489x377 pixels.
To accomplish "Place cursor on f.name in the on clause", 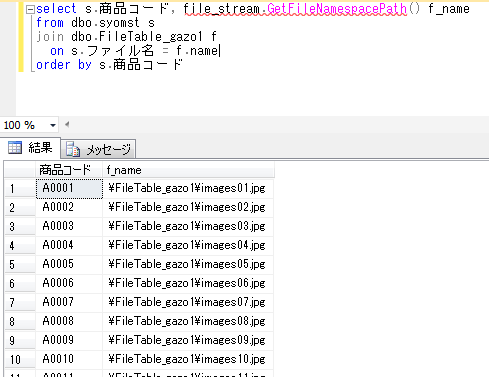I will (197, 51).
